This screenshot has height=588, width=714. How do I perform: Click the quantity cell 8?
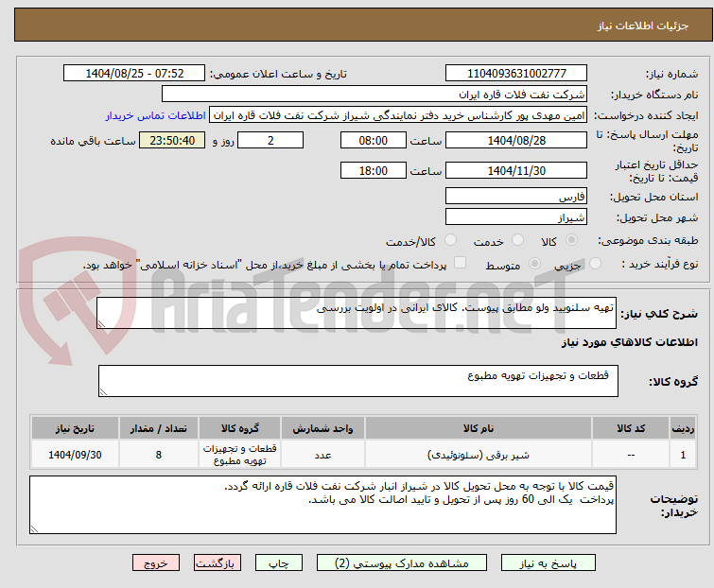click(159, 455)
